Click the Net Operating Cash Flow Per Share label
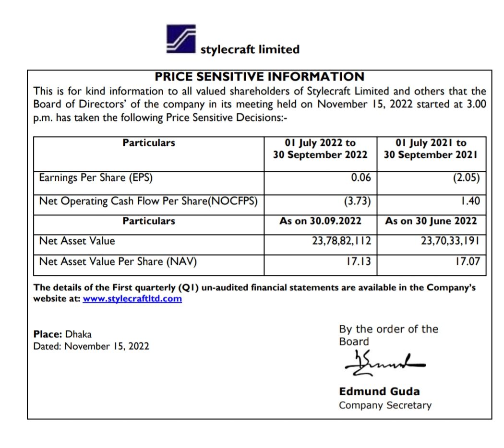The image size is (504, 448). (x=148, y=201)
